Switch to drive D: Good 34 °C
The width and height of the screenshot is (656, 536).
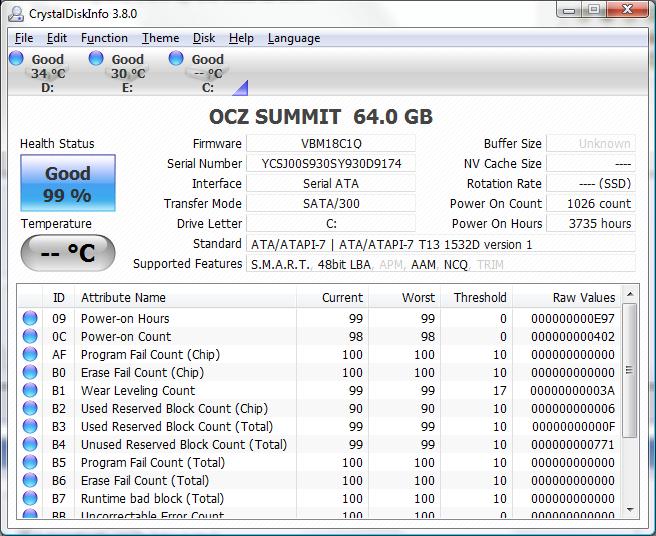click(x=48, y=73)
